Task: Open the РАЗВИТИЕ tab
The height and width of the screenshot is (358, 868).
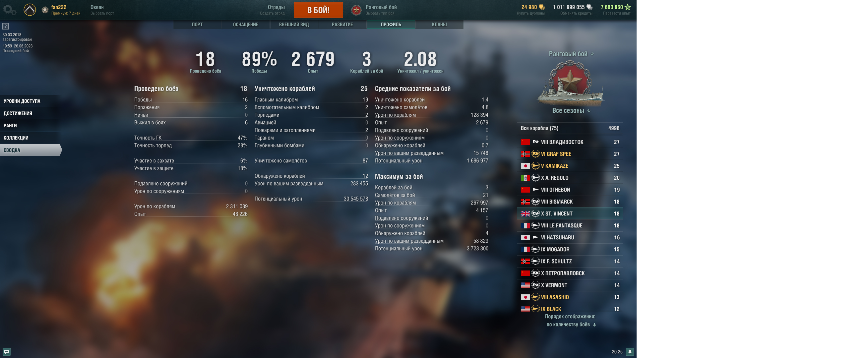Action: 342,24
